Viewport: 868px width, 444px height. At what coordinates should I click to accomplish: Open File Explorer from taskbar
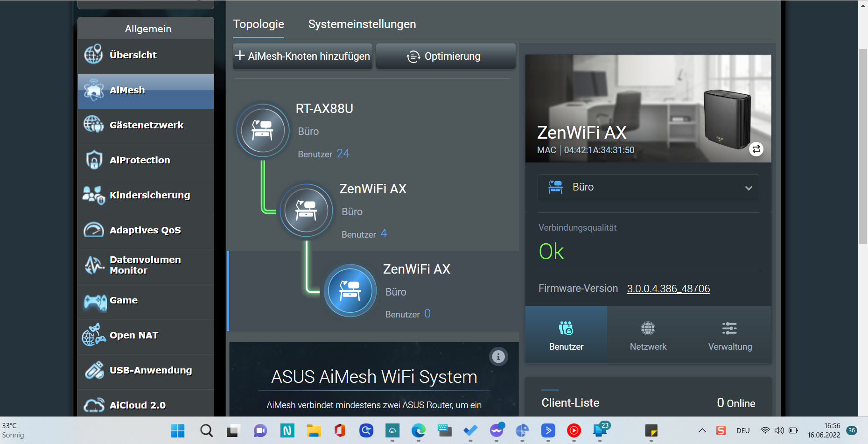click(x=314, y=430)
